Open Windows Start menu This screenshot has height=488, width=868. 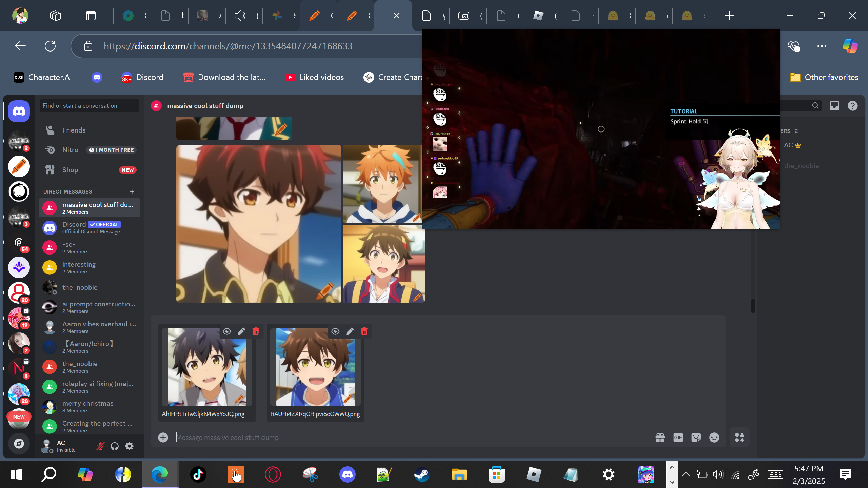pos(16,474)
